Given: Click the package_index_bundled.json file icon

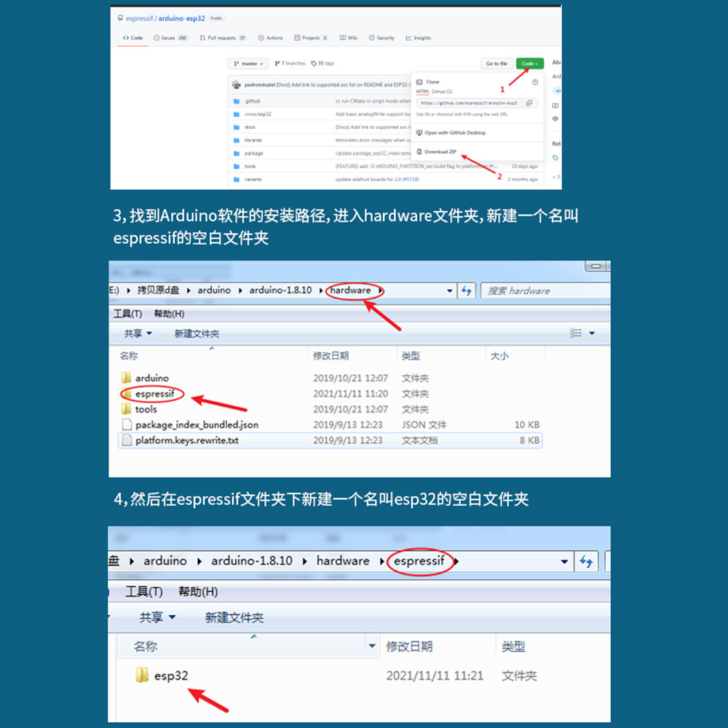Looking at the screenshot, I should tap(126, 424).
